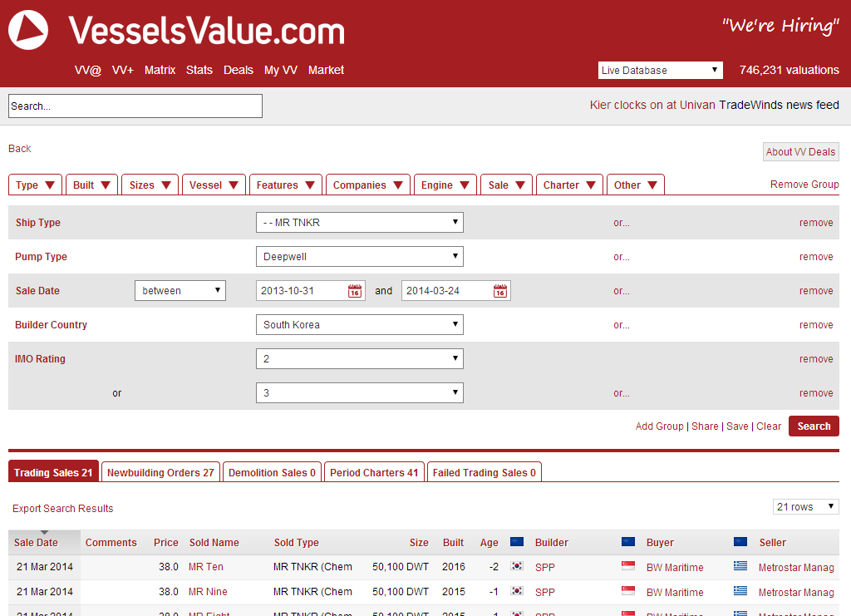Click the Clear link
Screen dimensions: 851x616
pyautogui.click(x=769, y=426)
